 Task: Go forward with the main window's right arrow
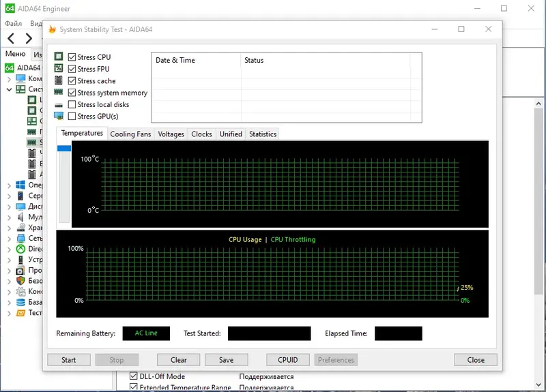point(29,38)
